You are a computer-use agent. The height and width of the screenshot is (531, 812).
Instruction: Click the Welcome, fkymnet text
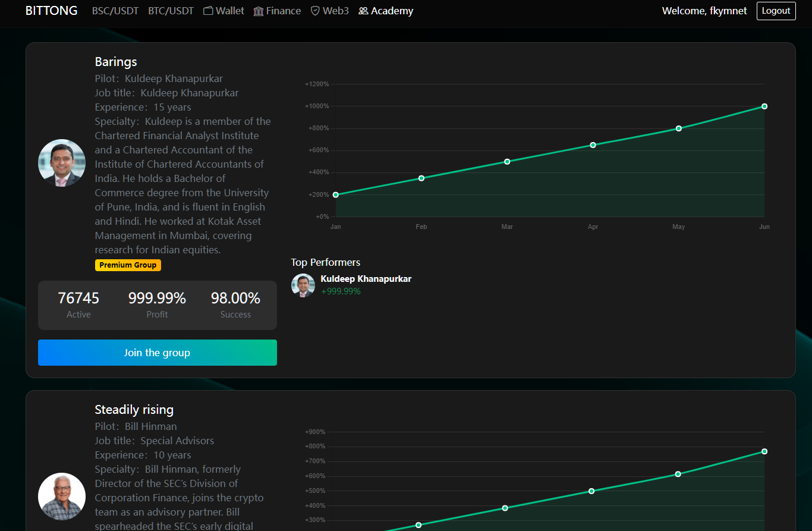[x=704, y=11]
